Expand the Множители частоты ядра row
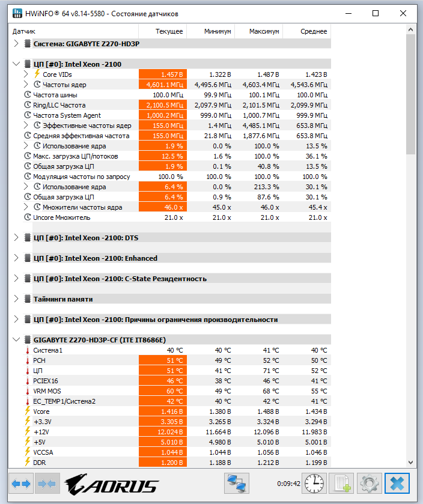 tap(26, 207)
